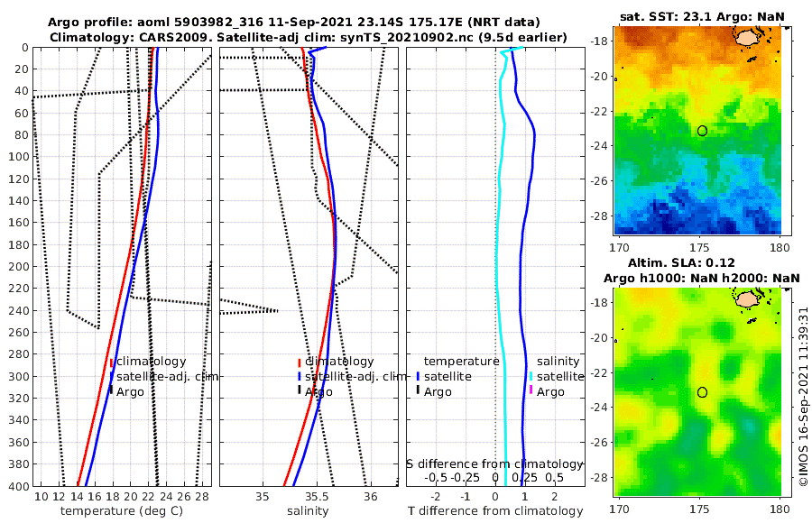Click the depth tick label 100
812x523 pixels.
click(x=18, y=157)
